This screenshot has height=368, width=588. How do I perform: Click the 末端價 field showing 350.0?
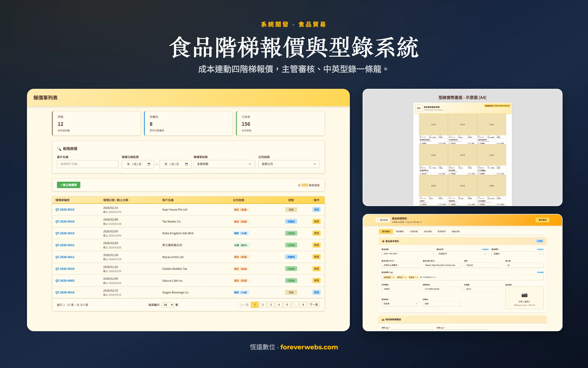click(483, 289)
